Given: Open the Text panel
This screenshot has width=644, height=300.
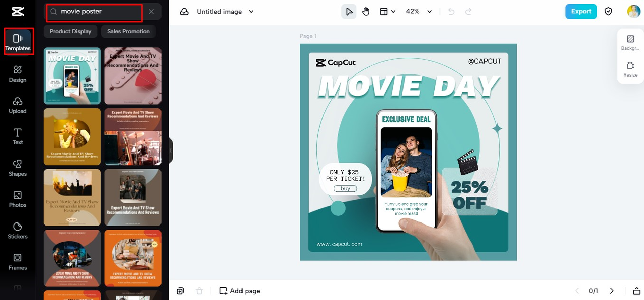Looking at the screenshot, I should [x=18, y=136].
